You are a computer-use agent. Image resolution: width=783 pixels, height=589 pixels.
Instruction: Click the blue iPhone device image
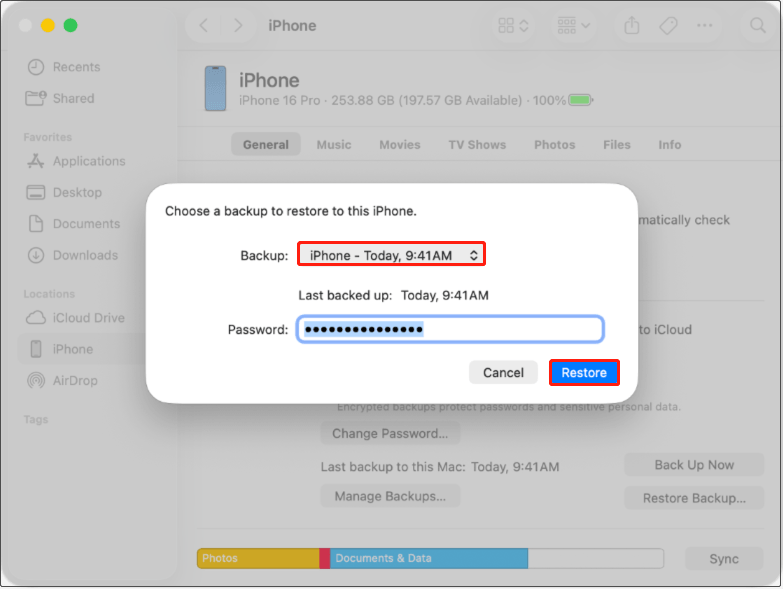coord(215,88)
